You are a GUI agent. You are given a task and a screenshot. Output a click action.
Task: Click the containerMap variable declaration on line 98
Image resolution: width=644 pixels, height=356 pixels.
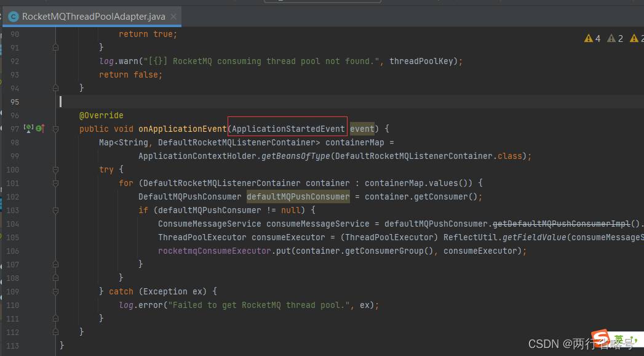click(x=355, y=143)
